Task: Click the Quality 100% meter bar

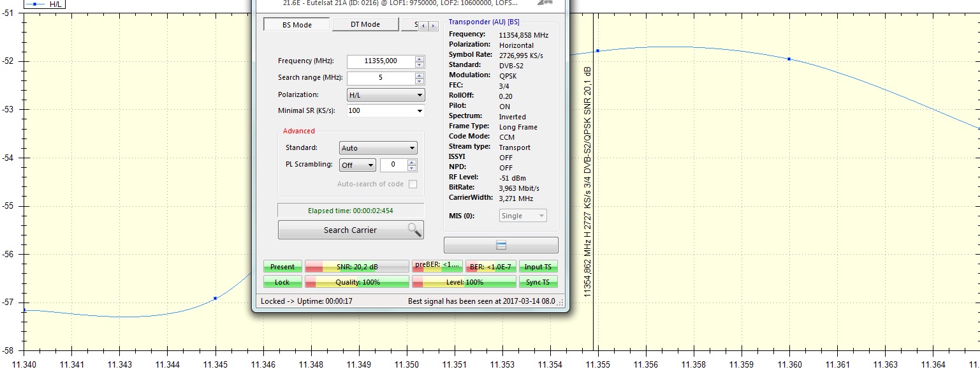Action: pyautogui.click(x=357, y=282)
